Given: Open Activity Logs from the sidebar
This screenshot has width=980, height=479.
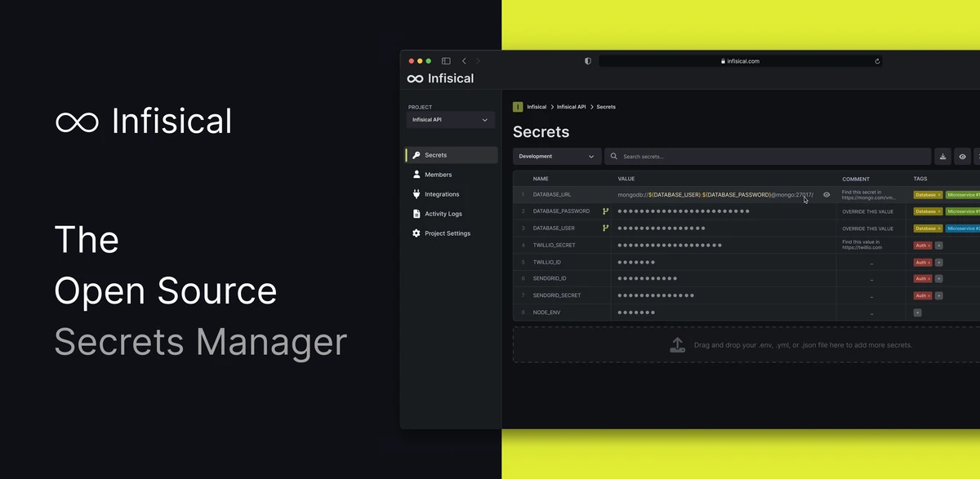Looking at the screenshot, I should (443, 214).
